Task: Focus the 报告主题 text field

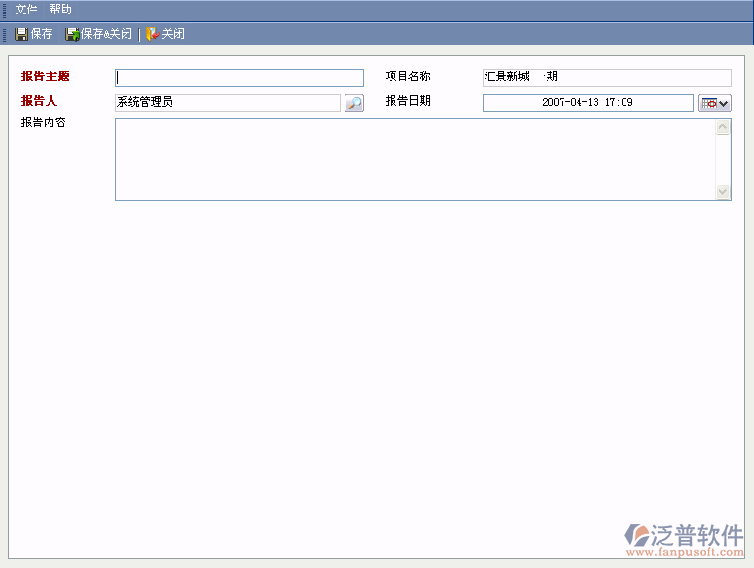Action: (240, 78)
